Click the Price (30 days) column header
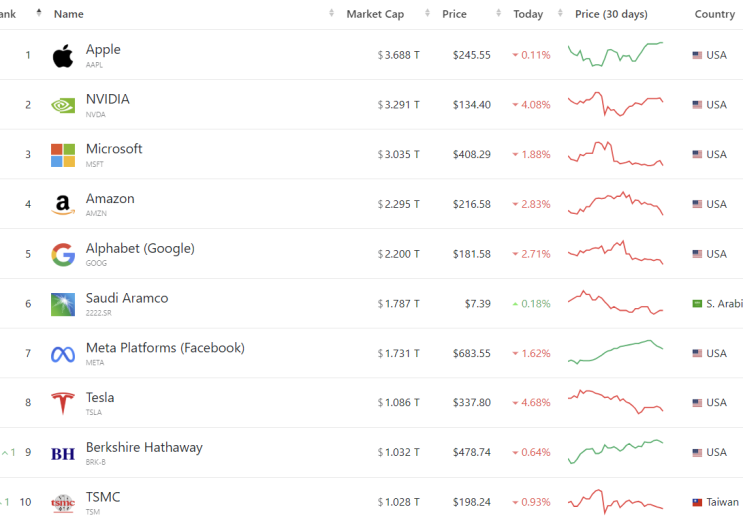Viewport: 743px width, 522px height. click(611, 14)
